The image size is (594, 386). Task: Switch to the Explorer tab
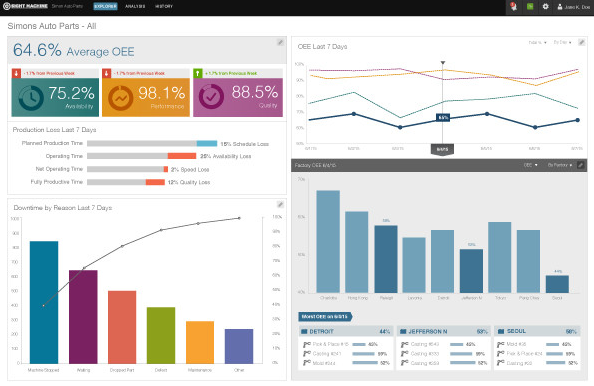tap(105, 6)
